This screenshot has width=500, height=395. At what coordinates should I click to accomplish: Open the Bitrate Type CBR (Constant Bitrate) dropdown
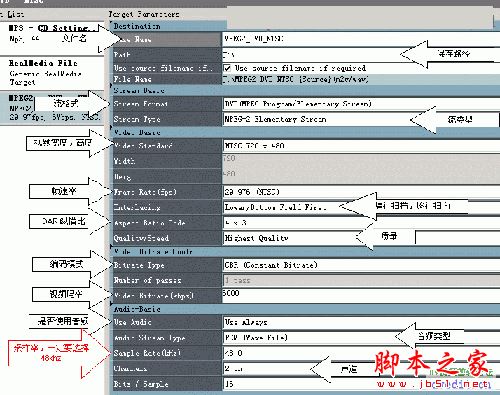pos(361,265)
